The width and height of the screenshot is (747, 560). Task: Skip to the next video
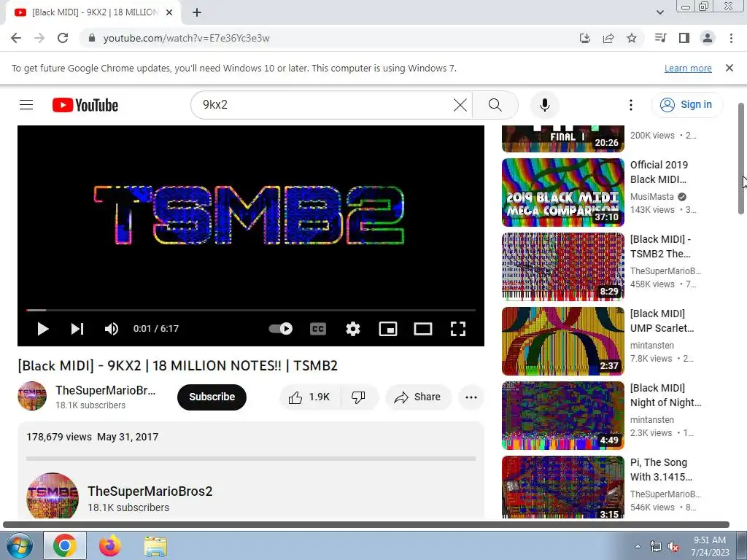pos(77,329)
